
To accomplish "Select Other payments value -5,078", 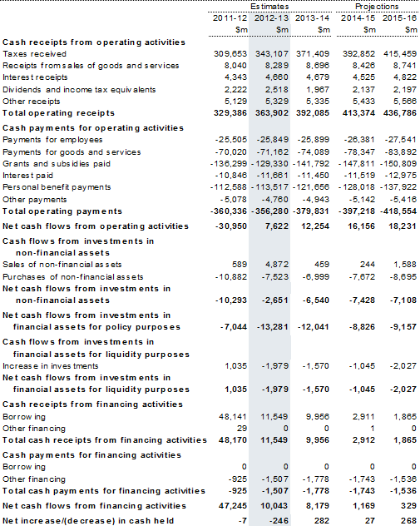I will tap(234, 200).
